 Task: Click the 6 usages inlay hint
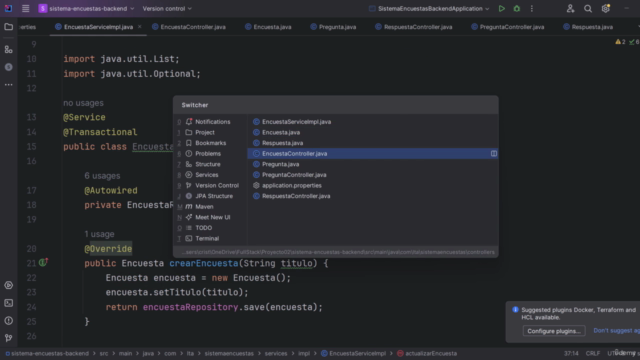click(102, 176)
